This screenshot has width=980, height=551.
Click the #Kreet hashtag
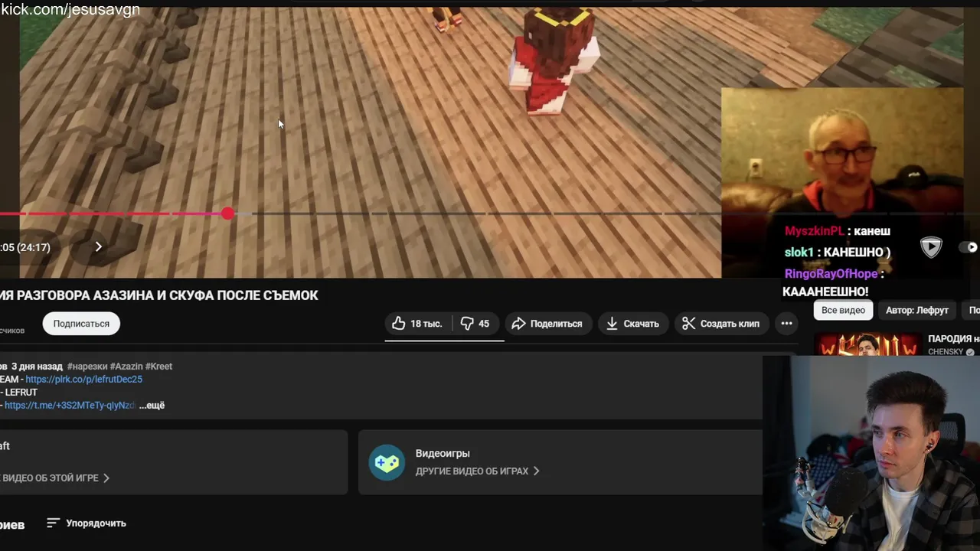pyautogui.click(x=158, y=367)
